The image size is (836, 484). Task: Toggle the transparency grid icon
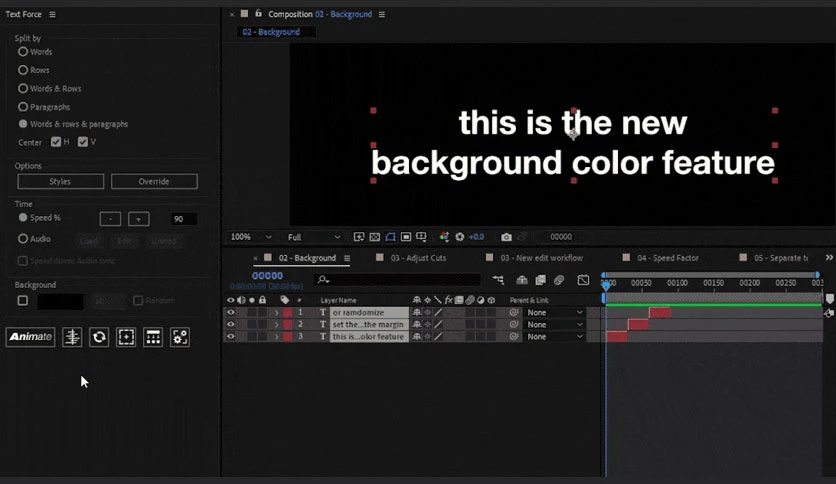point(375,237)
